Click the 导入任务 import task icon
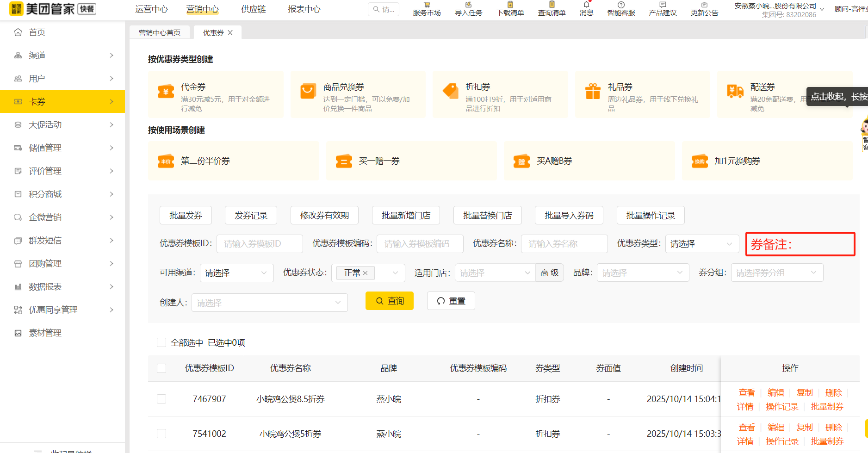This screenshot has height=453, width=868. [468, 9]
